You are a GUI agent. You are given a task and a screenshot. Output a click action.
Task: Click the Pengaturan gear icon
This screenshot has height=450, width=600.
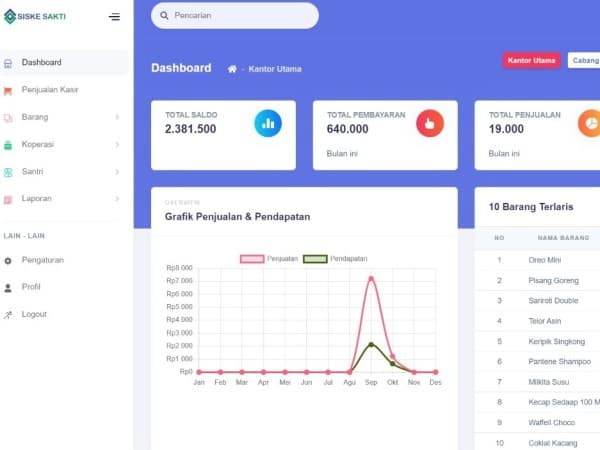(8, 261)
